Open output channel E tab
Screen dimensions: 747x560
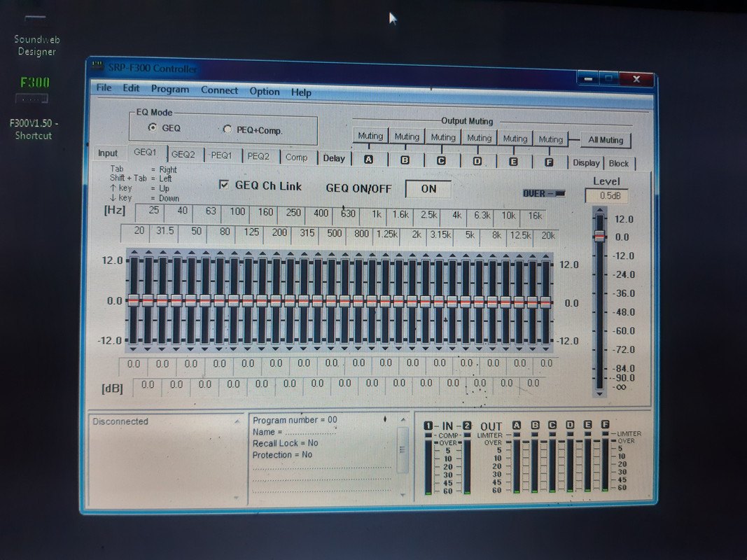(514, 162)
